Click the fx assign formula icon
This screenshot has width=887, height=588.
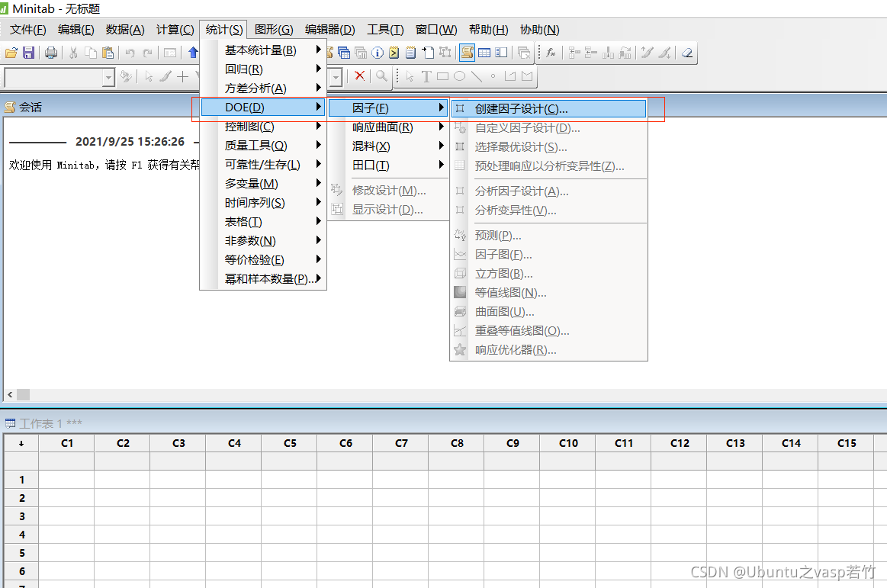[x=551, y=53]
